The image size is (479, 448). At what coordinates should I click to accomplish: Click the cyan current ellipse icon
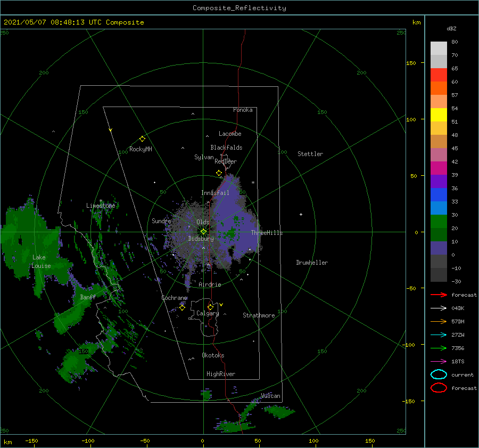tap(439, 374)
